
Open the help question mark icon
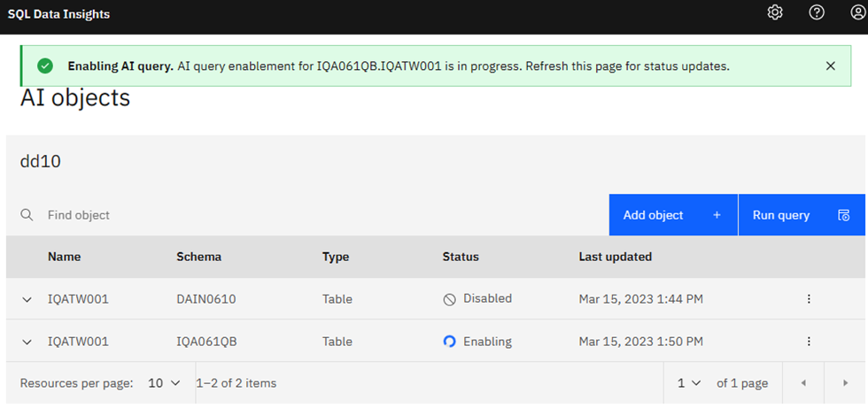pyautogui.click(x=817, y=12)
